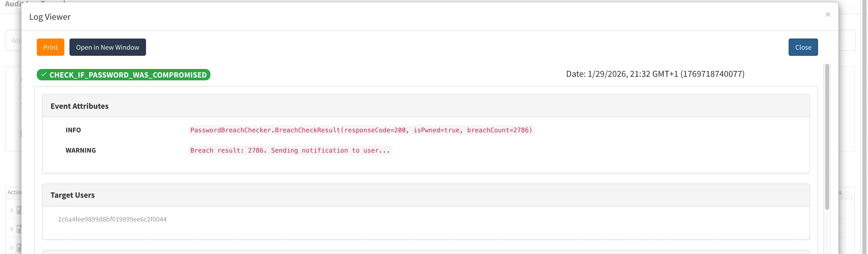Screen dimensions: 868x254
Task: Click the Target Users panel header
Action: [426, 195]
